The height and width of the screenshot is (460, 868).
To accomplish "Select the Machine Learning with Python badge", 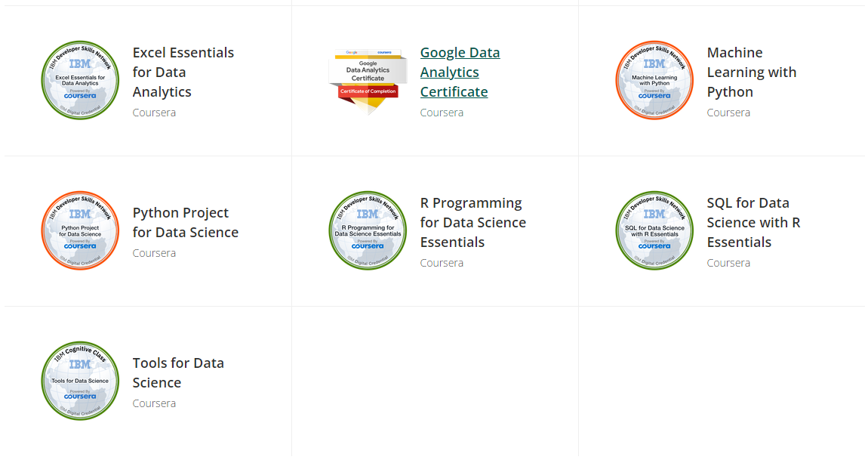I will (x=654, y=80).
